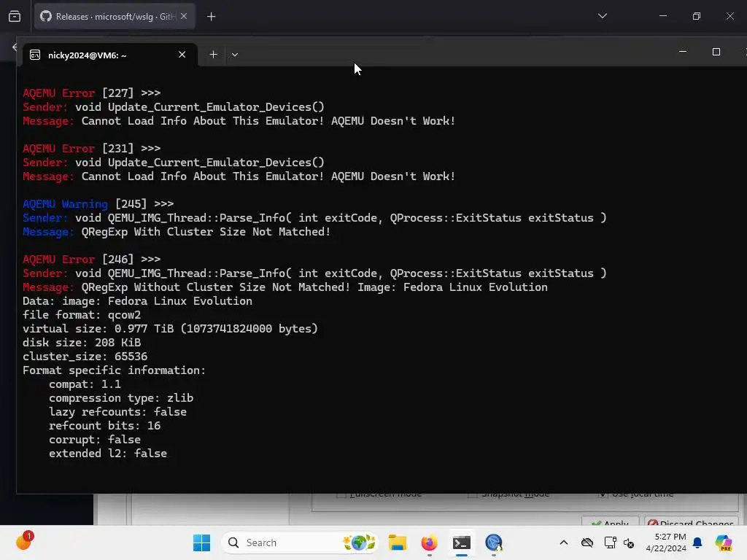747x560 pixels.
Task: Open File Explorer from the taskbar
Action: click(398, 542)
